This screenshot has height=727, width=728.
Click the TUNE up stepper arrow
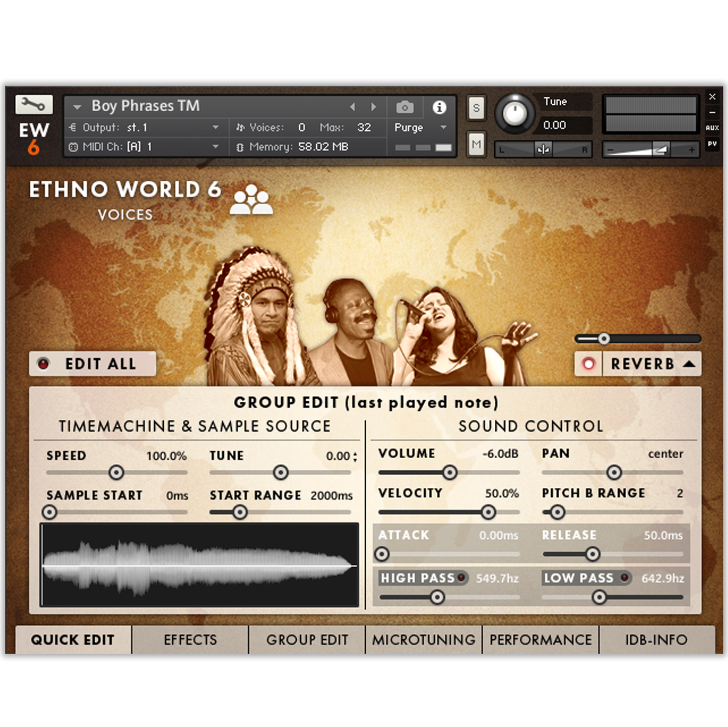(x=354, y=454)
